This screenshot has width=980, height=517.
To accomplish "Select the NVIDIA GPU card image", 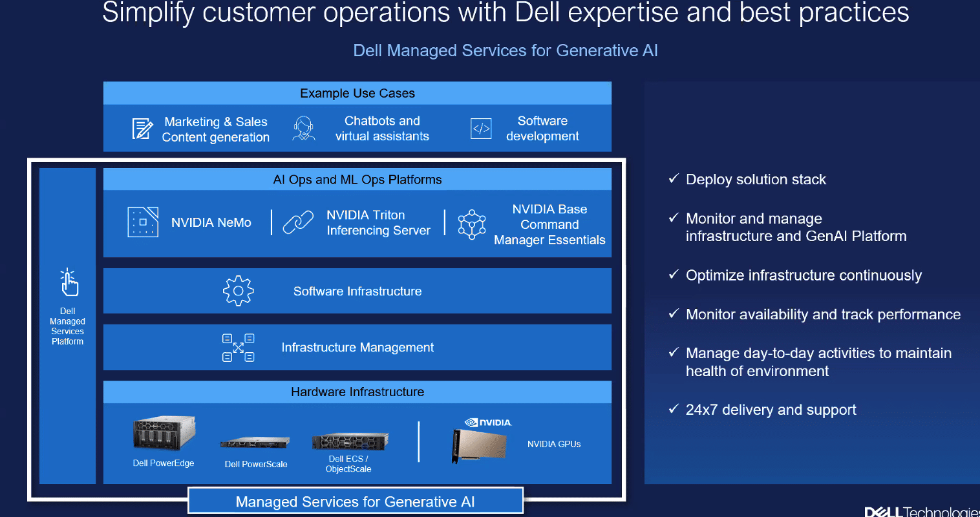I will coord(480,445).
